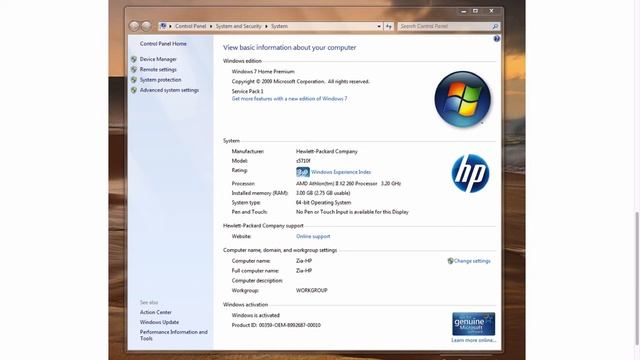Open Remote settings link

click(x=158, y=69)
